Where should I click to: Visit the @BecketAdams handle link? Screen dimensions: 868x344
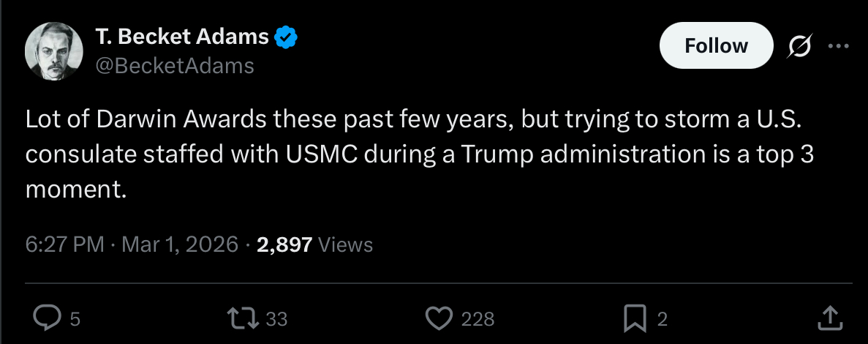coord(175,66)
